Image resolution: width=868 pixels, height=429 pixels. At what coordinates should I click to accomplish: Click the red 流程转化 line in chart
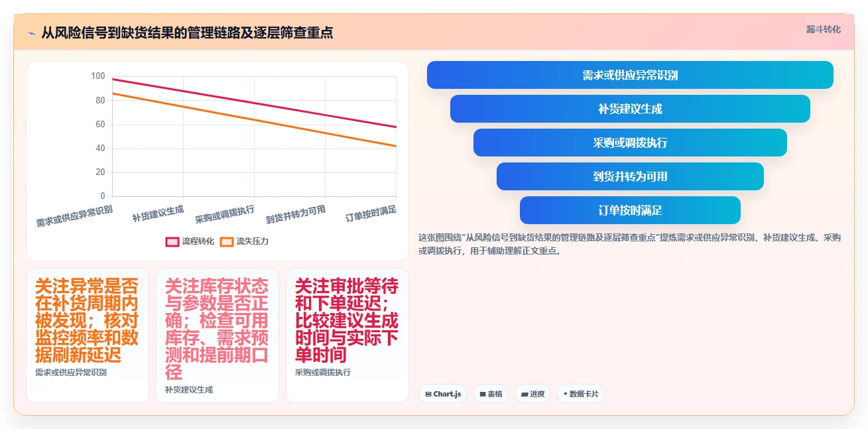click(x=254, y=103)
